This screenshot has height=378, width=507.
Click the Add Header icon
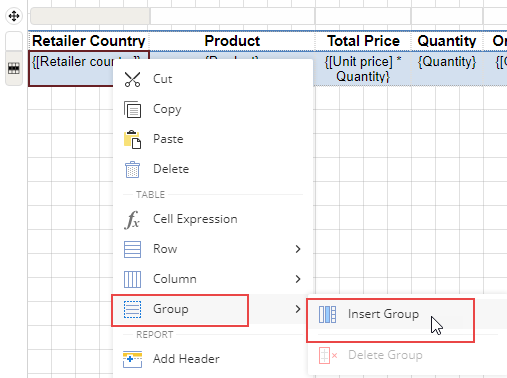(132, 359)
